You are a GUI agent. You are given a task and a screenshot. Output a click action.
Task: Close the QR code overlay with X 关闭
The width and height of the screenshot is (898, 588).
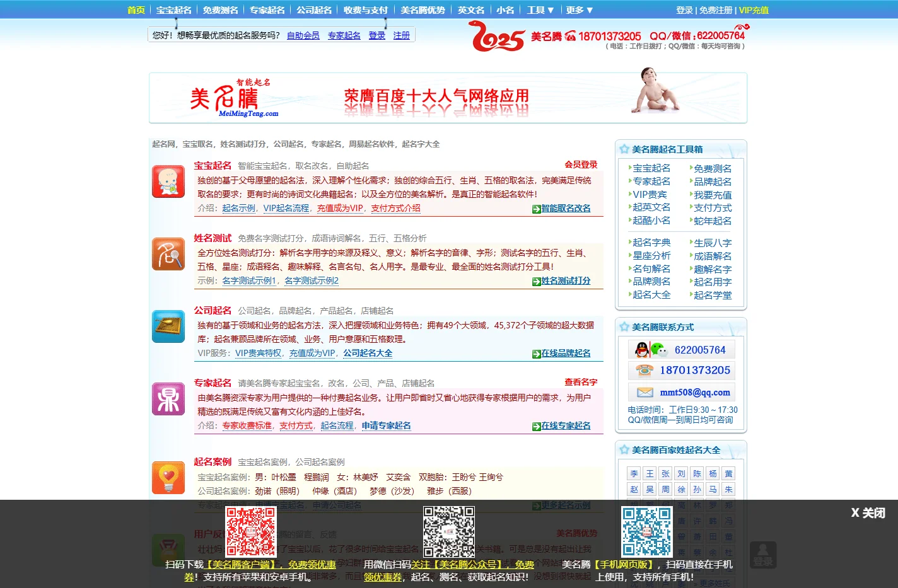[x=868, y=513]
